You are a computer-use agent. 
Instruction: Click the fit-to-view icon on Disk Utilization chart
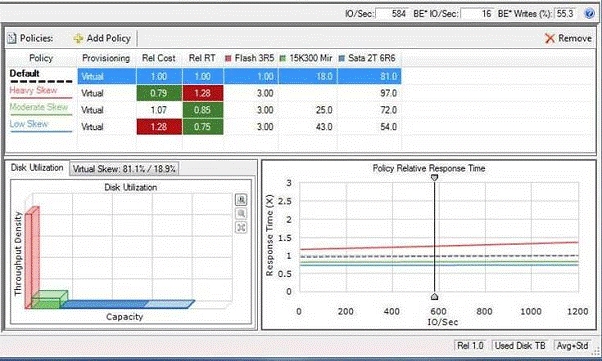pyautogui.click(x=241, y=228)
